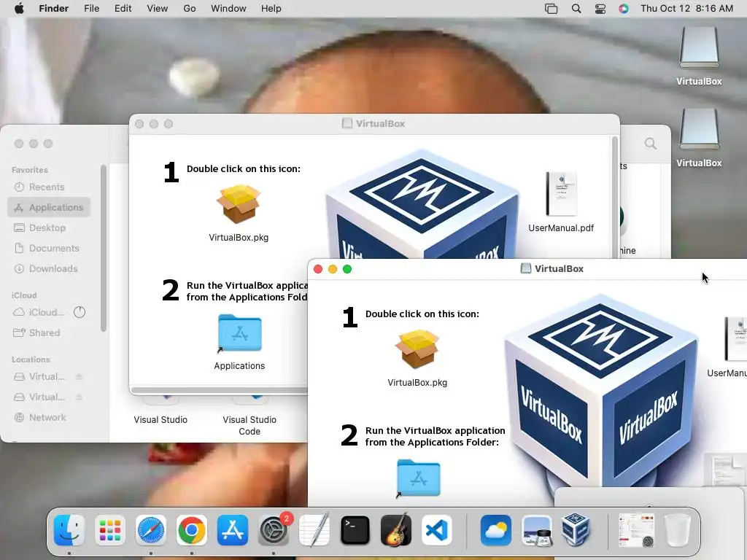Click the back VirtualBox window title bar
Image resolution: width=747 pixels, height=560 pixels.
pyautogui.click(x=374, y=124)
